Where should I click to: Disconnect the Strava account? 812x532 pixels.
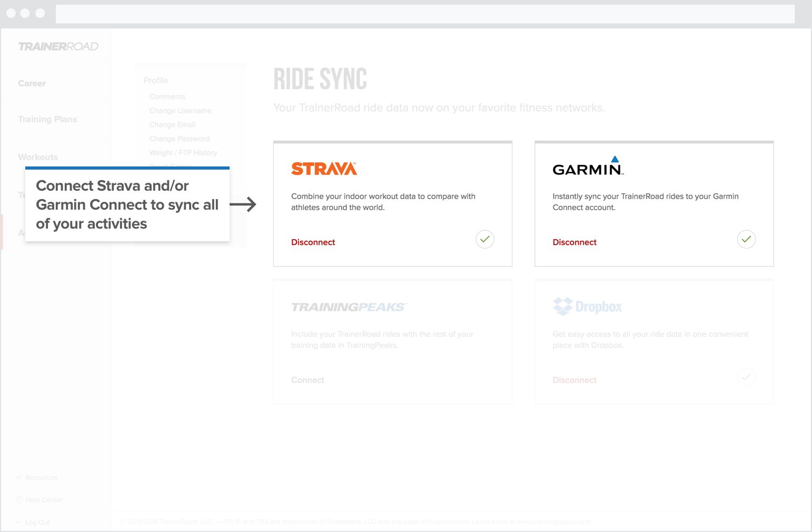[313, 242]
